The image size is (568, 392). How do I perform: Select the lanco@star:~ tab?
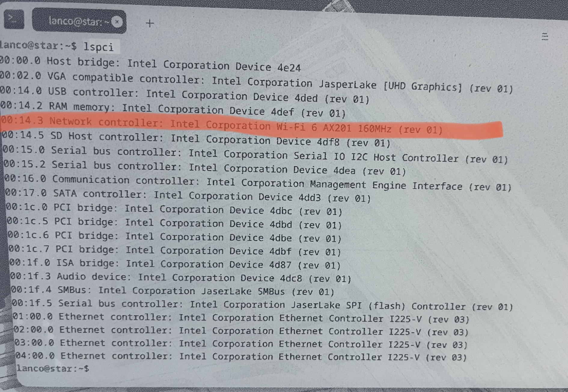point(79,21)
